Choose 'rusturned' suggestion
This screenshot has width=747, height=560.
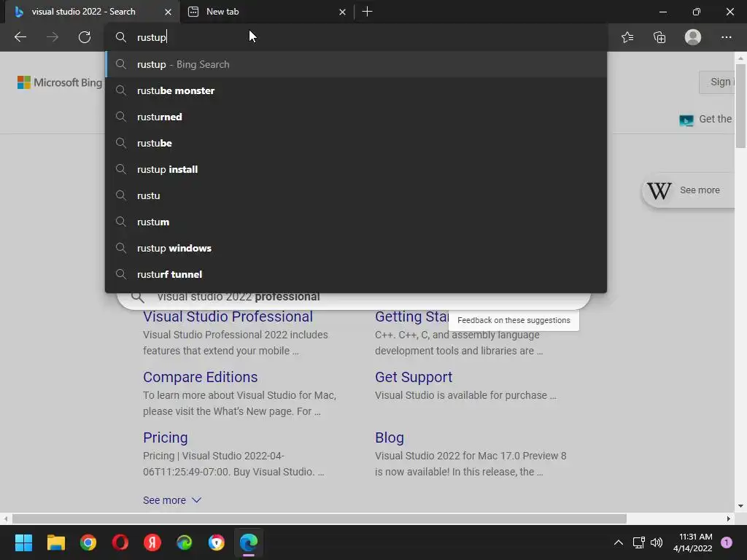[356, 117]
